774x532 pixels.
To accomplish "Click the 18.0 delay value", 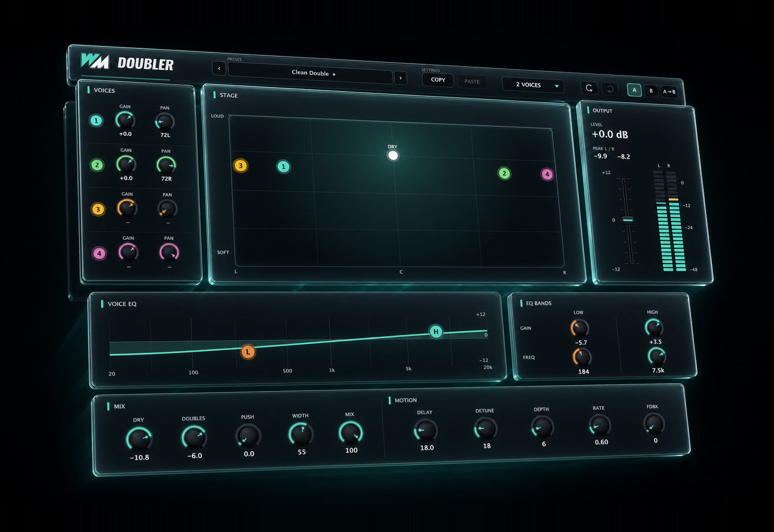I will tap(427, 448).
